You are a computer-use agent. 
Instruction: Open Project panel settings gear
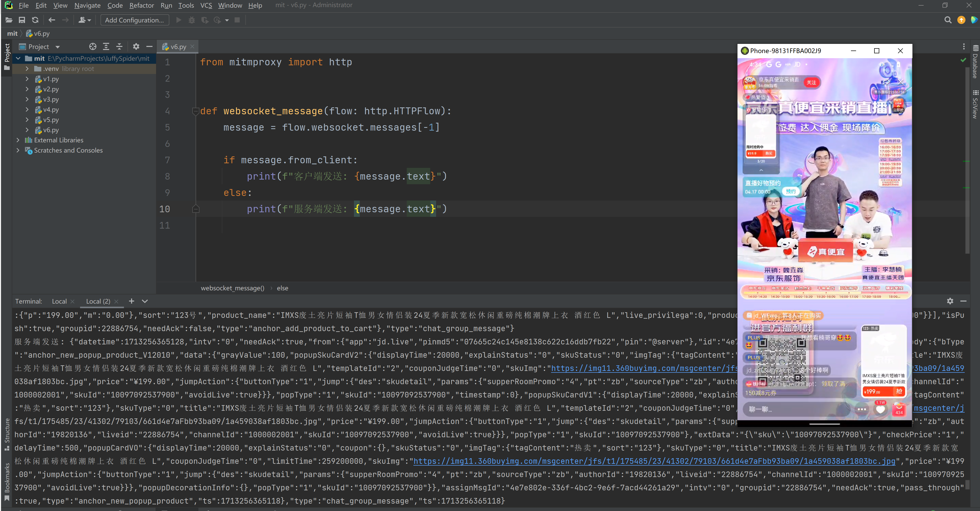[x=136, y=46]
